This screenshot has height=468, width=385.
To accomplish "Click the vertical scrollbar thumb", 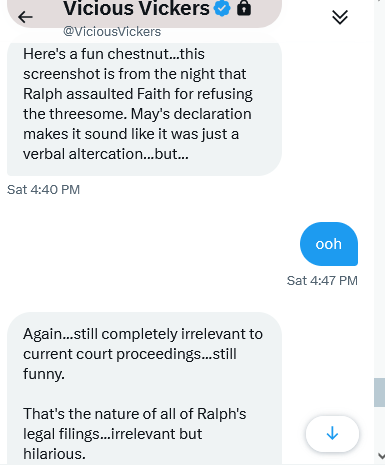I will point(379,392).
